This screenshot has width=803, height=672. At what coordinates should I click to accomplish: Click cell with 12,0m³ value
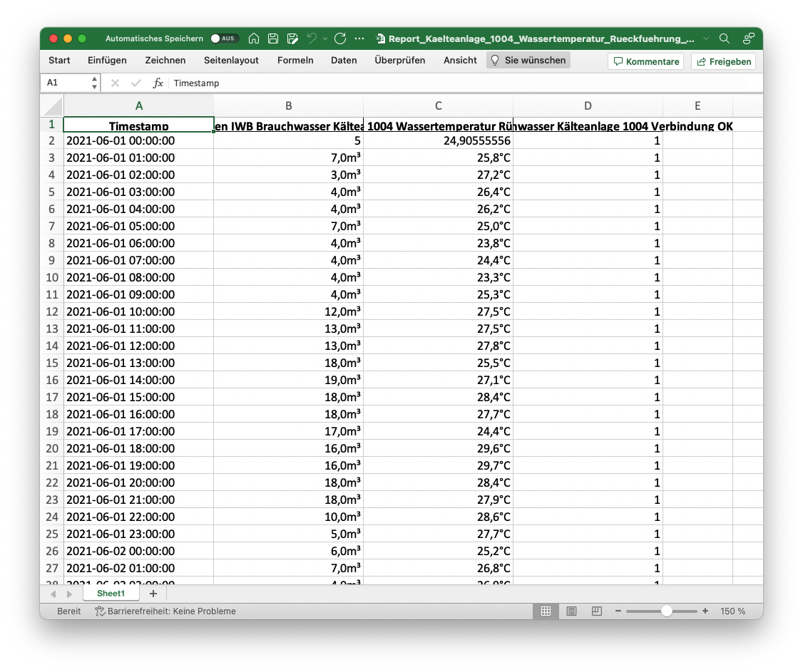tap(288, 311)
